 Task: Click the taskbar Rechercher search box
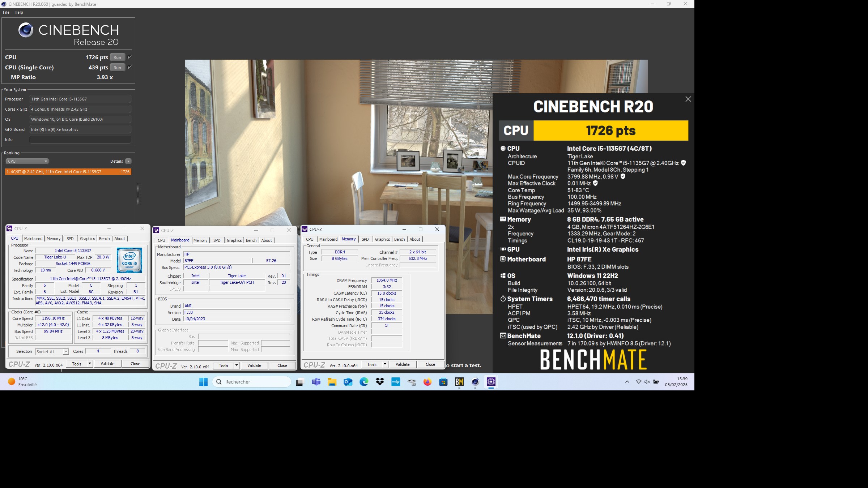click(x=252, y=382)
